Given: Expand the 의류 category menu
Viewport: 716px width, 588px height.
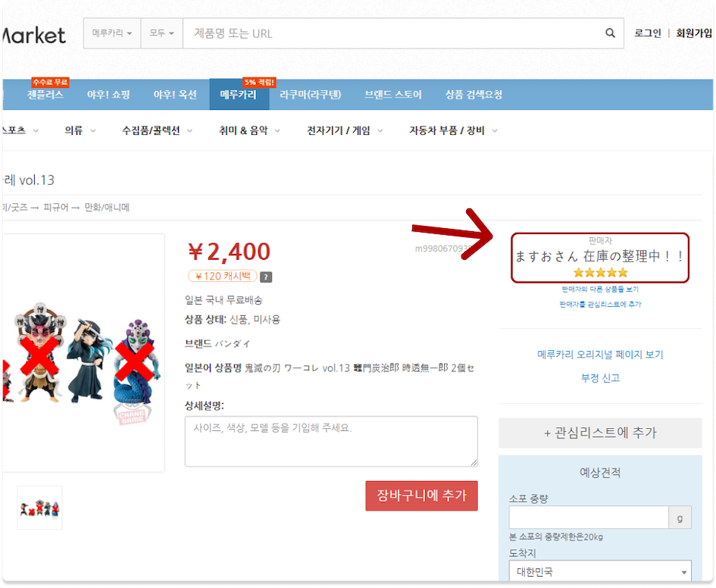Looking at the screenshot, I should 80,130.
